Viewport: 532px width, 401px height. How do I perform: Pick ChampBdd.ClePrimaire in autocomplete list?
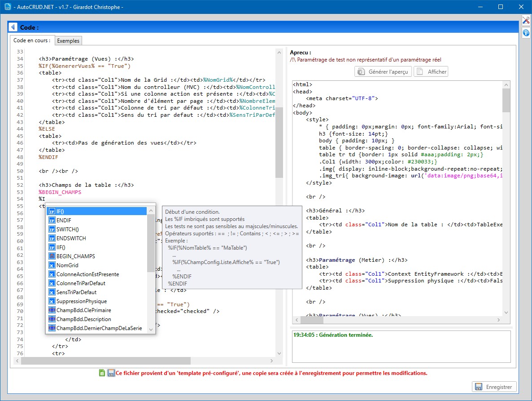pyautogui.click(x=97, y=310)
